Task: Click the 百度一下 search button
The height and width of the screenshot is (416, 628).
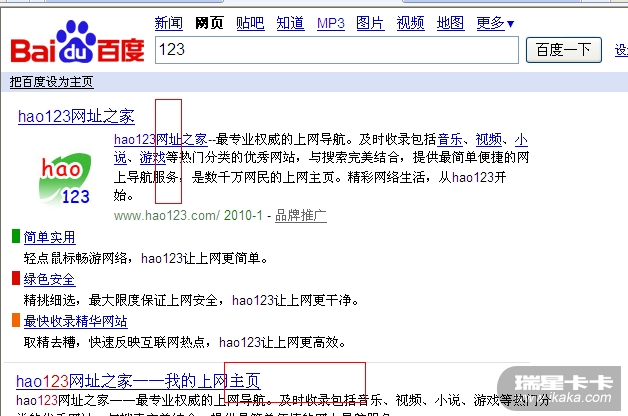Action: 564,50
